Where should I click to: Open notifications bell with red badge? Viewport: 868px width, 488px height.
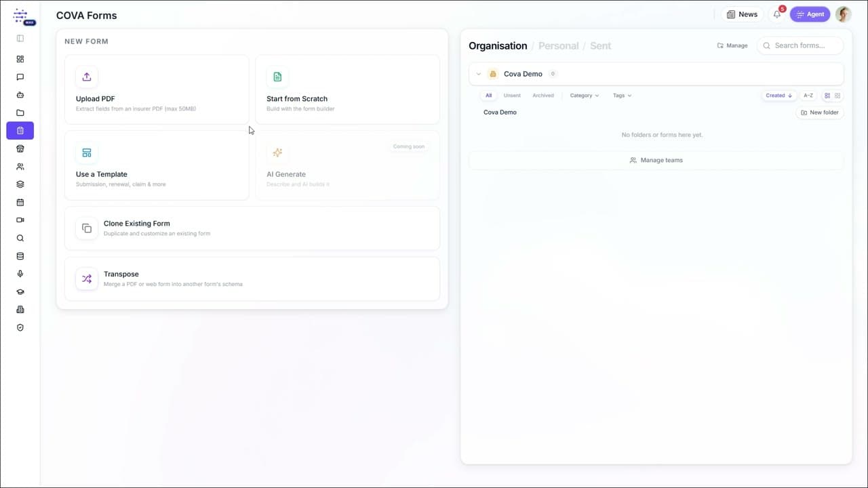777,14
